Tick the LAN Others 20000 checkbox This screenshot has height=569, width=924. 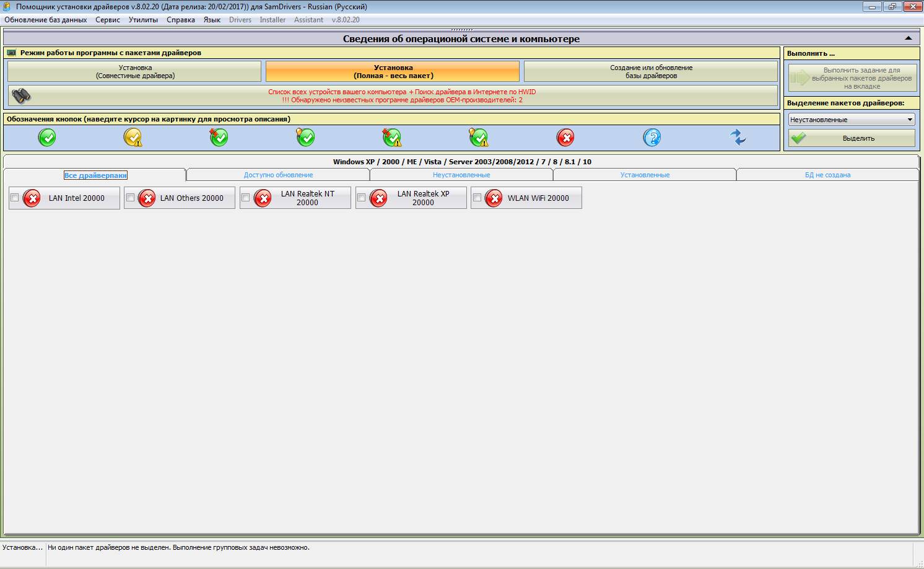tap(130, 198)
